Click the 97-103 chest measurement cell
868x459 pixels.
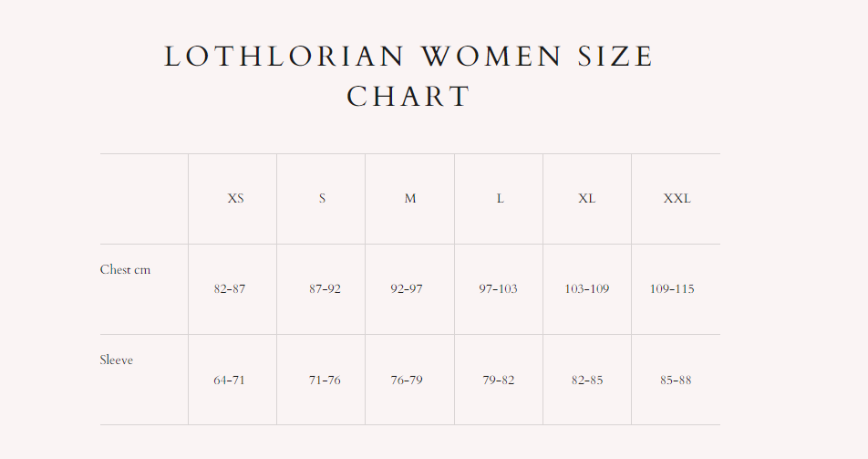(x=498, y=289)
